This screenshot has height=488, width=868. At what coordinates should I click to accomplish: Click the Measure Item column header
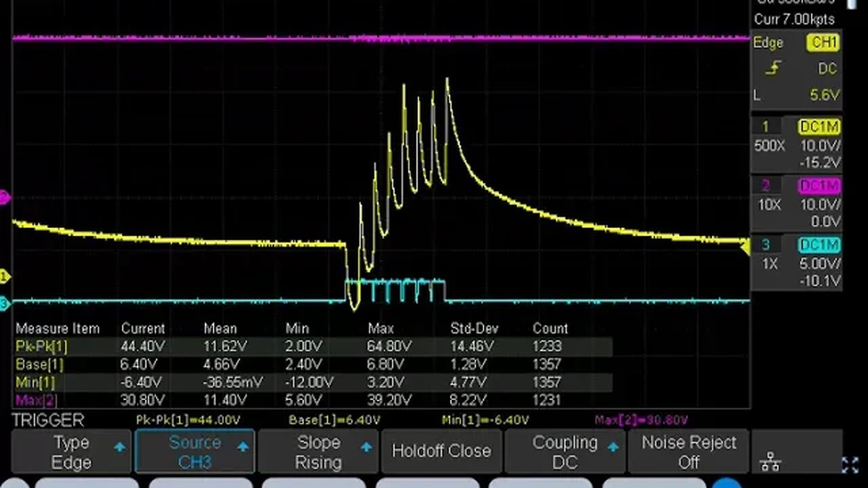(x=58, y=328)
